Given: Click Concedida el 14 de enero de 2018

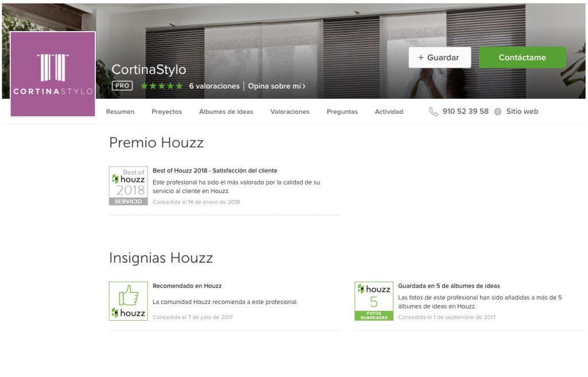Looking at the screenshot, I should pyautogui.click(x=196, y=202).
